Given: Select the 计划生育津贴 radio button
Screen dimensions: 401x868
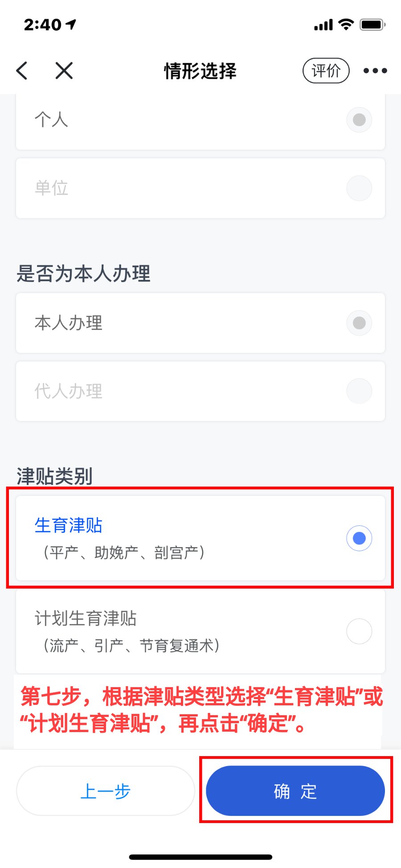Looking at the screenshot, I should pos(359,631).
